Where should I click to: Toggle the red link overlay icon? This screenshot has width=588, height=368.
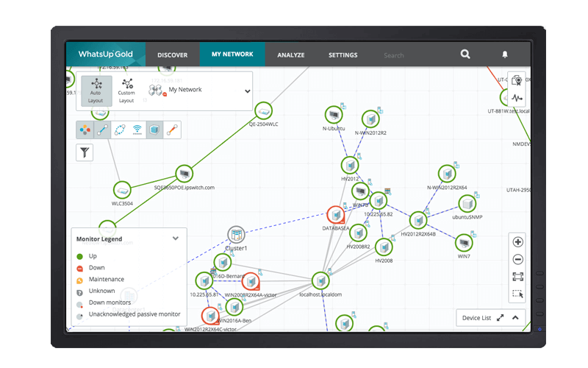172,130
